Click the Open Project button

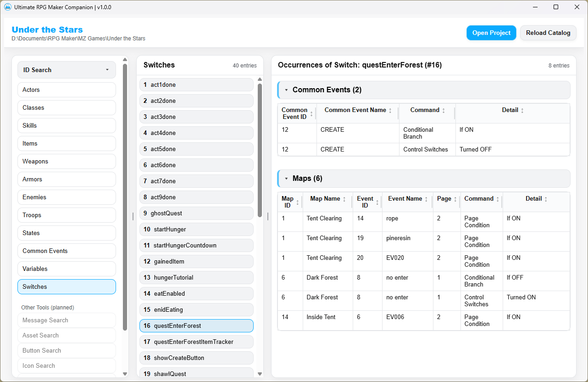[491, 33]
